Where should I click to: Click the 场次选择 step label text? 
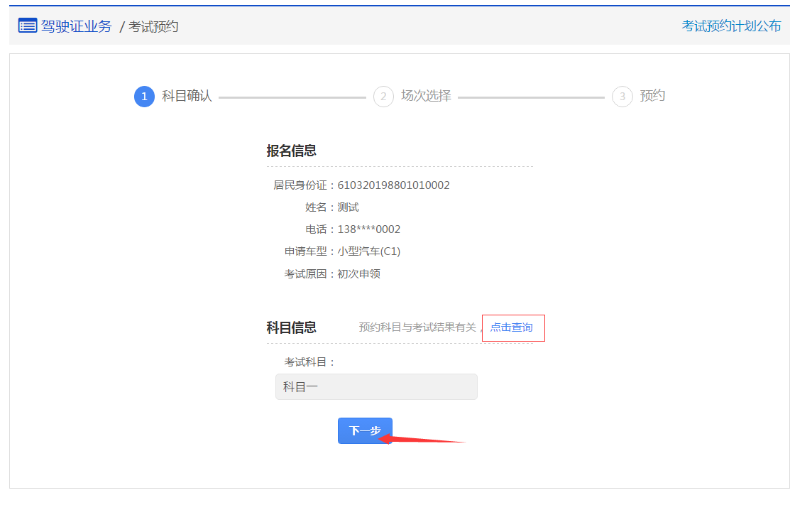(x=426, y=96)
